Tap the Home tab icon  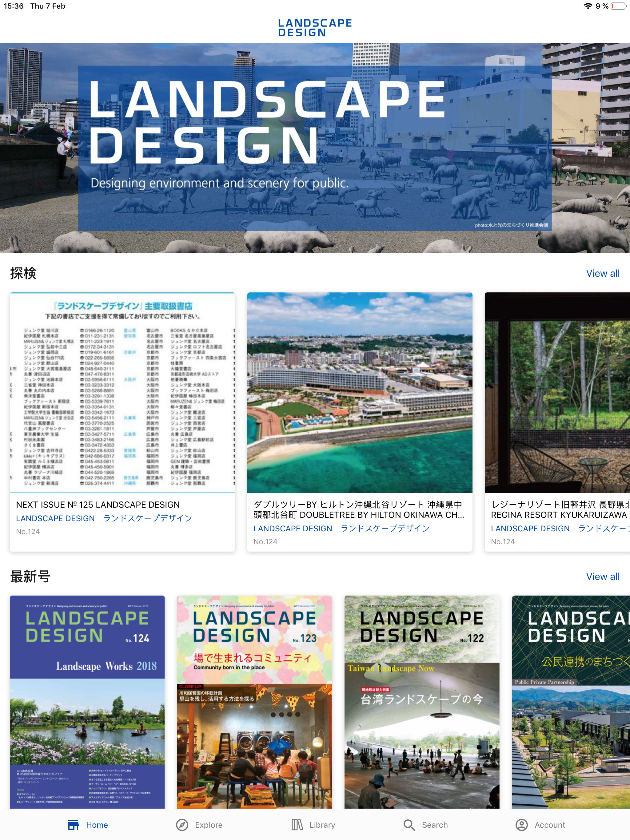73,825
